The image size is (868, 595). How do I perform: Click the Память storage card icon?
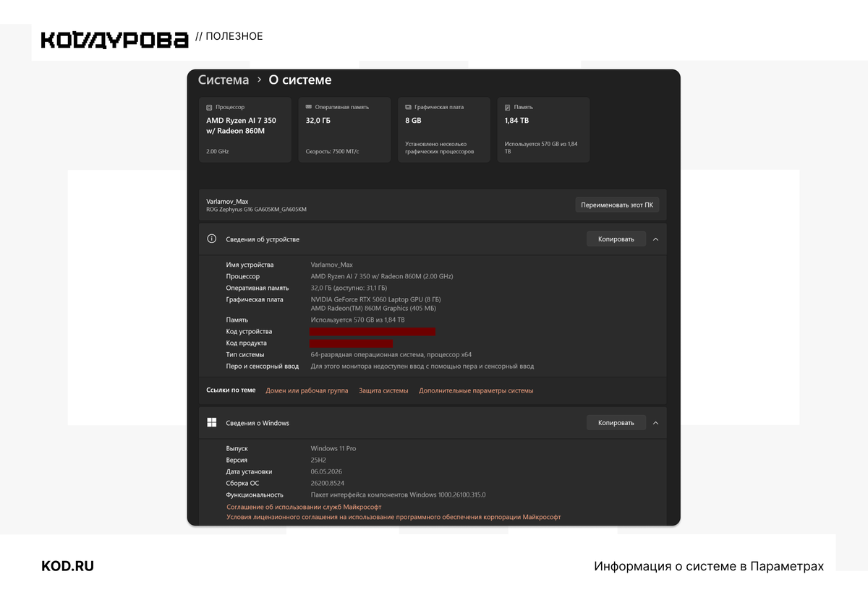pyautogui.click(x=508, y=107)
